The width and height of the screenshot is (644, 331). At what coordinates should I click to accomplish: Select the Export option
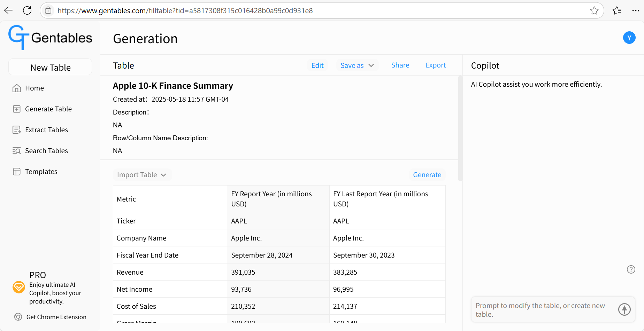pos(436,65)
